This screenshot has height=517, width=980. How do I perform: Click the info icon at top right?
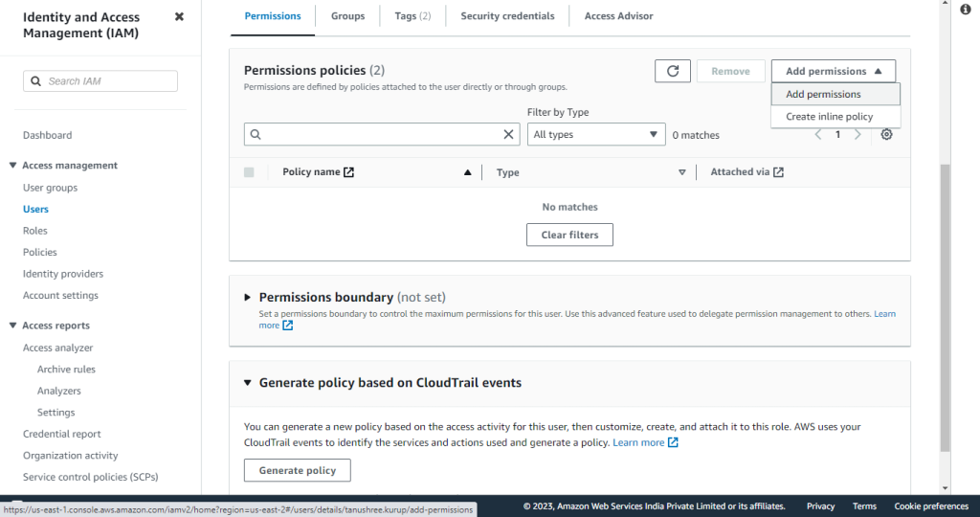[966, 9]
